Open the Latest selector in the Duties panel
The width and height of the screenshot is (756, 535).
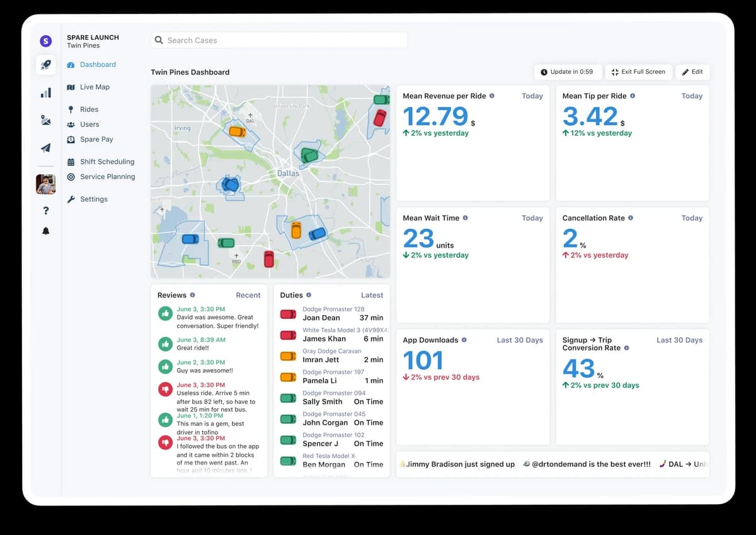(x=372, y=295)
